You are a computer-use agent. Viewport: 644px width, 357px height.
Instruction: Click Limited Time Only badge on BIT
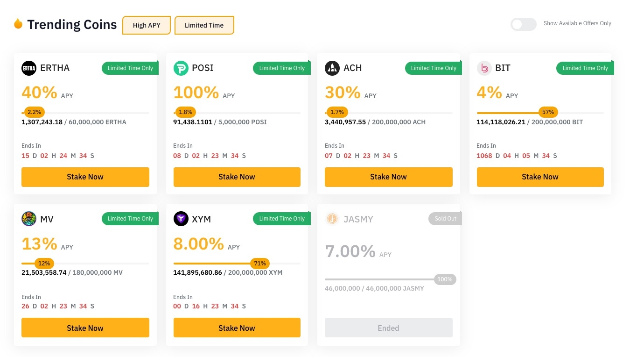(x=585, y=68)
